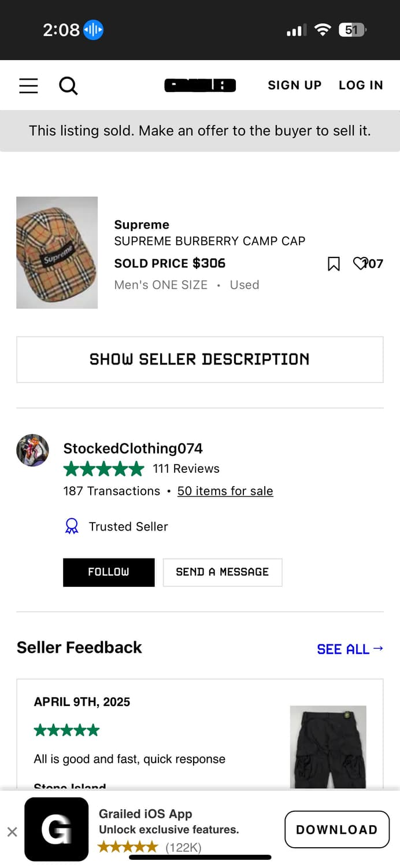Tap the audio recording indicator in status bar
The width and height of the screenshot is (400, 868).
(x=93, y=30)
